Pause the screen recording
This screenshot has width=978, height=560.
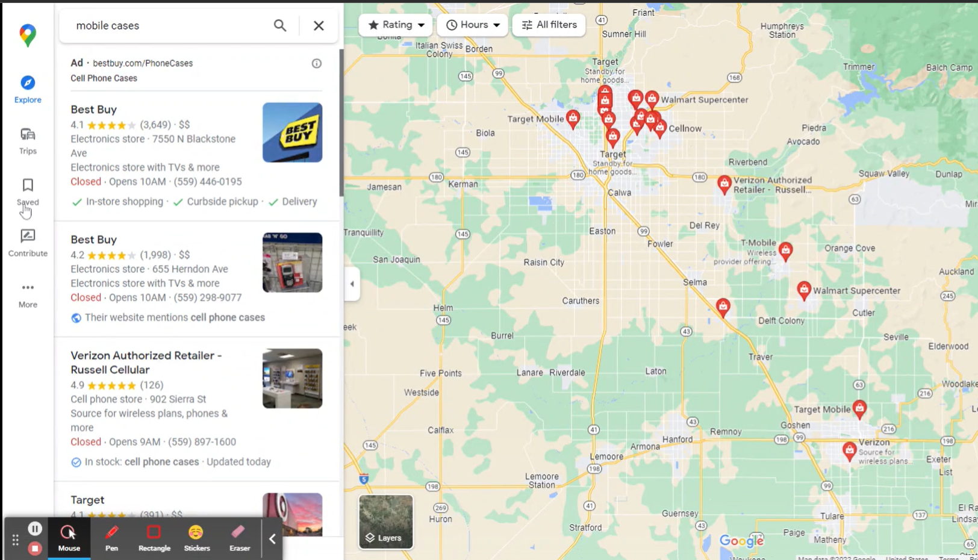click(35, 529)
